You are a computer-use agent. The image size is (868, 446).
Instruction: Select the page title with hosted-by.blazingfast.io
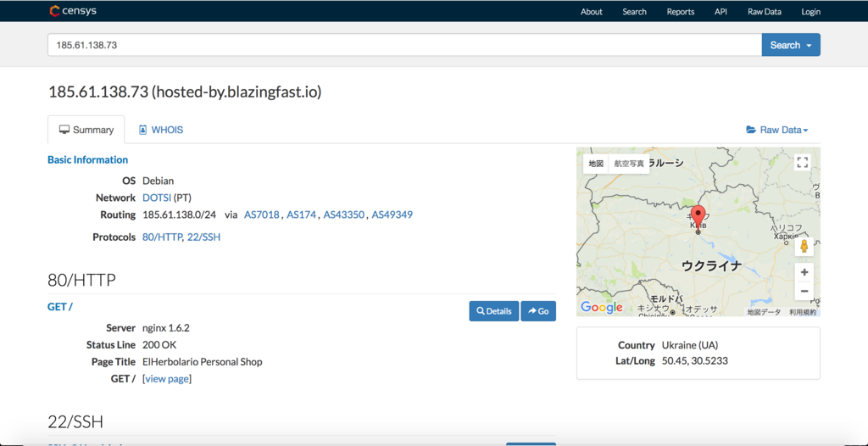click(185, 92)
